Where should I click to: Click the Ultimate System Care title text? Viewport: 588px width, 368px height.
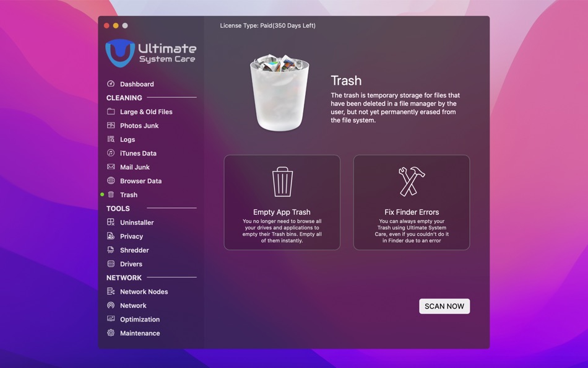click(x=167, y=53)
